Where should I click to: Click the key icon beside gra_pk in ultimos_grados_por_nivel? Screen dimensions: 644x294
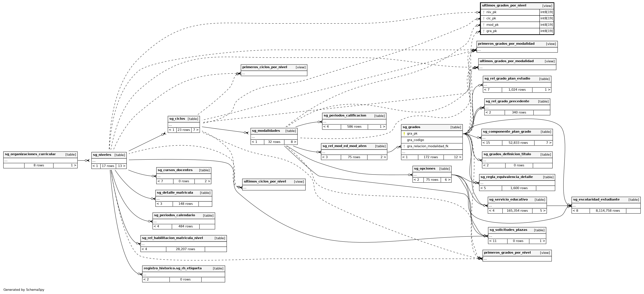[483, 31]
